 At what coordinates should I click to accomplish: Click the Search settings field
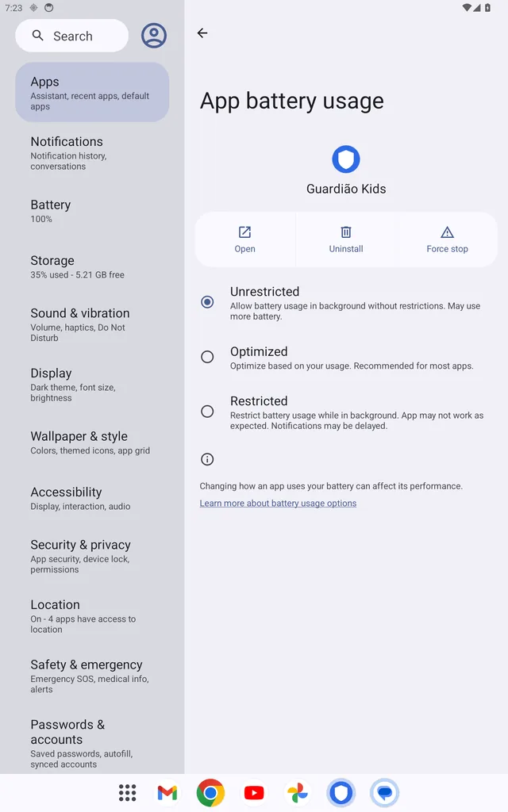pyautogui.click(x=71, y=36)
